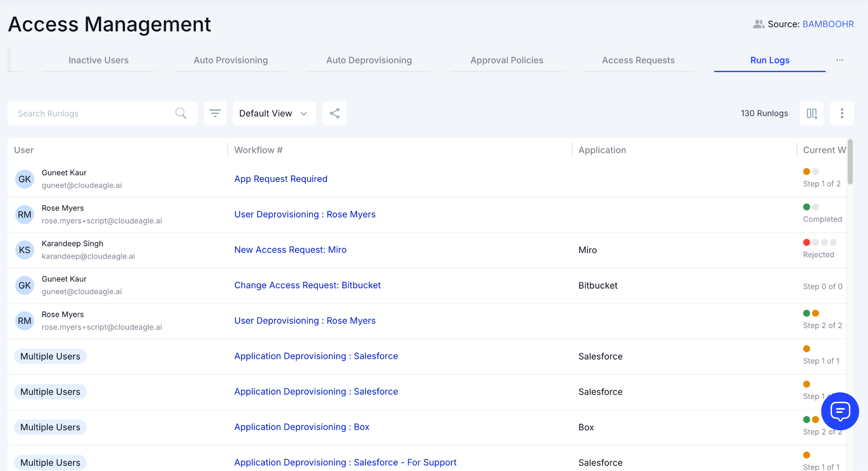The image size is (868, 471).
Task: Switch to the Auto Provisioning tab
Action: 231,60
